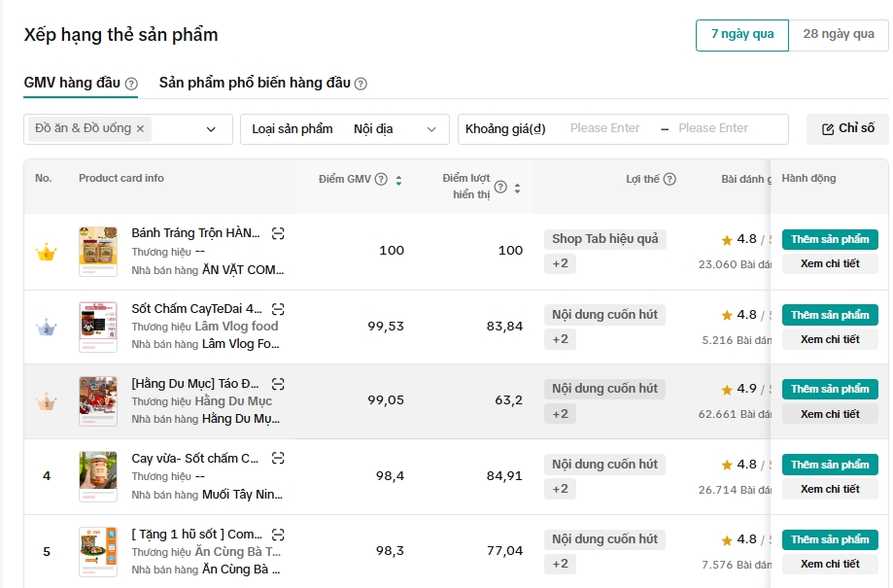Switch to Sản phẩm phổ biến hàng đầu tab
Screen dimensions: 893x588
tap(255, 83)
